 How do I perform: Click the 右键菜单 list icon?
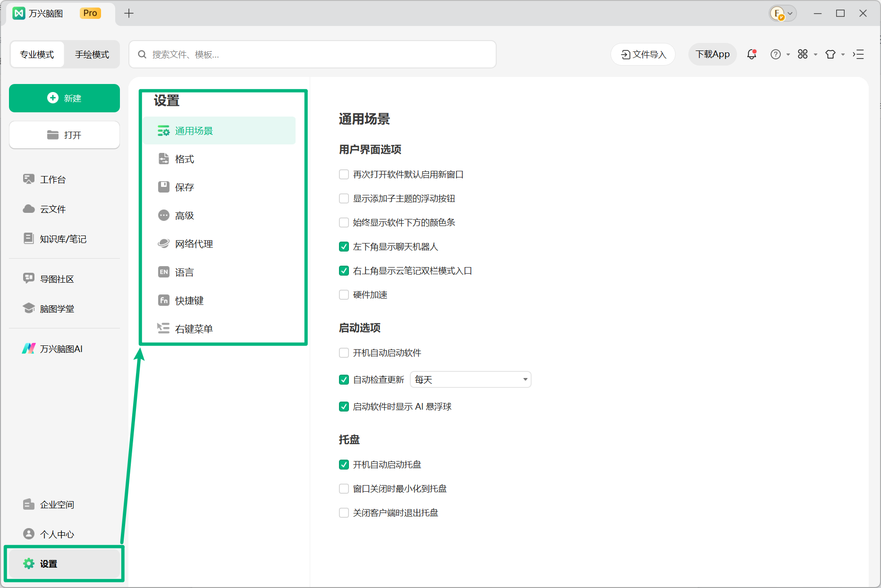[x=163, y=328]
